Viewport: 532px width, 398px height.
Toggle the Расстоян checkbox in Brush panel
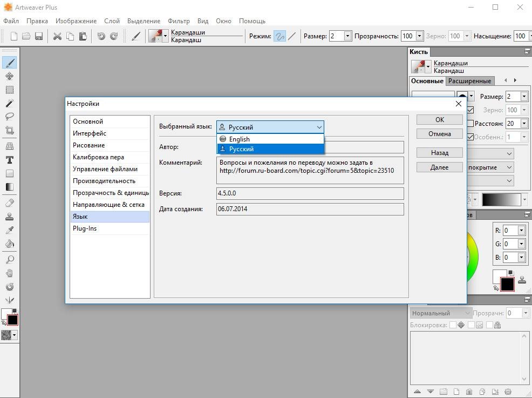470,123
